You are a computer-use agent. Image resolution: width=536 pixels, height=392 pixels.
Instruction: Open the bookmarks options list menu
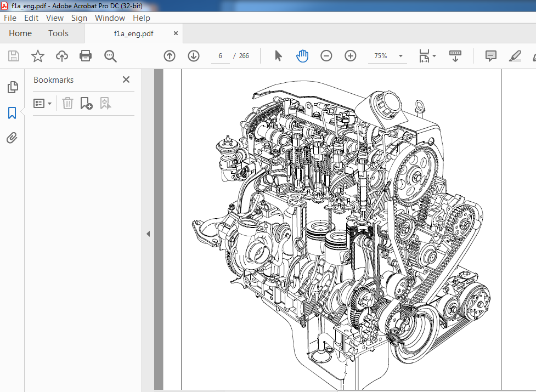point(42,103)
